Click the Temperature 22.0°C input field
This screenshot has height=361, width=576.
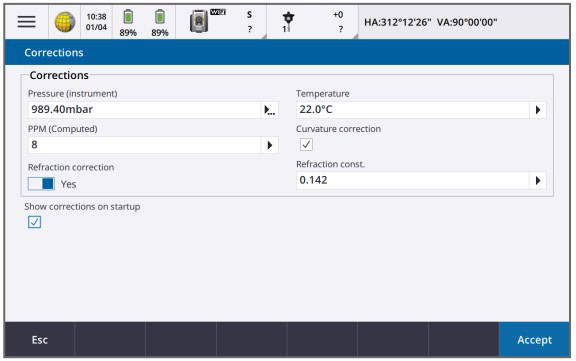pyautogui.click(x=413, y=110)
